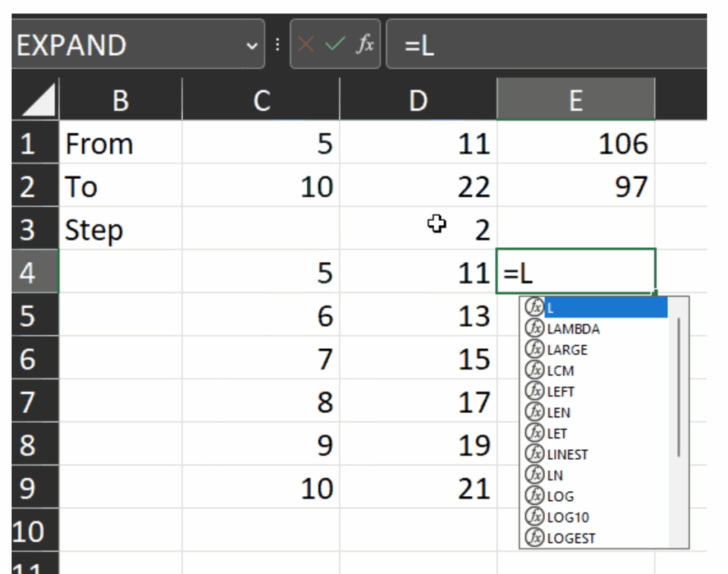Image resolution: width=728 pixels, height=574 pixels.
Task: Click the Name Box showing EXPAND
Action: click(128, 46)
